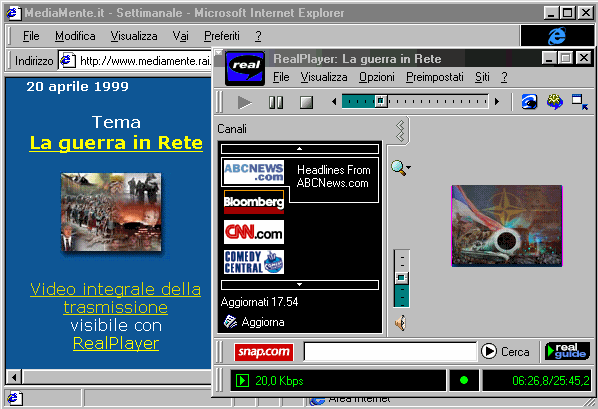Click the fast-forward arrow right of seek bar
This screenshot has width=598, height=409.
[x=497, y=102]
